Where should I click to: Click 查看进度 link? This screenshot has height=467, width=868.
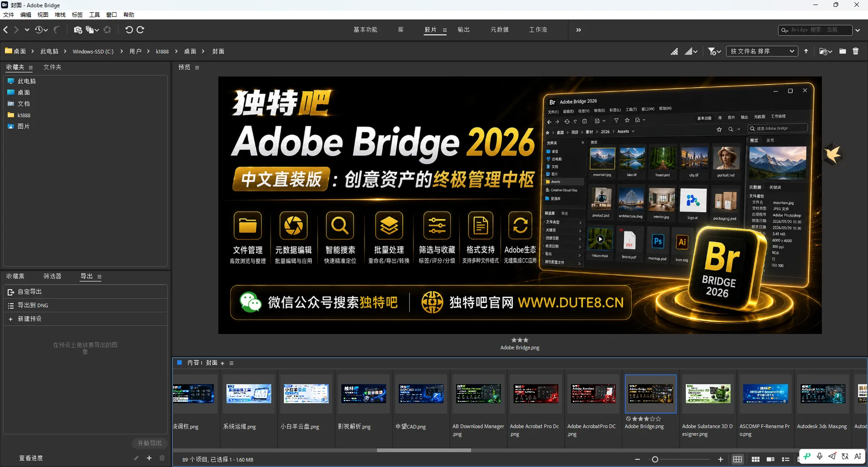click(31, 458)
